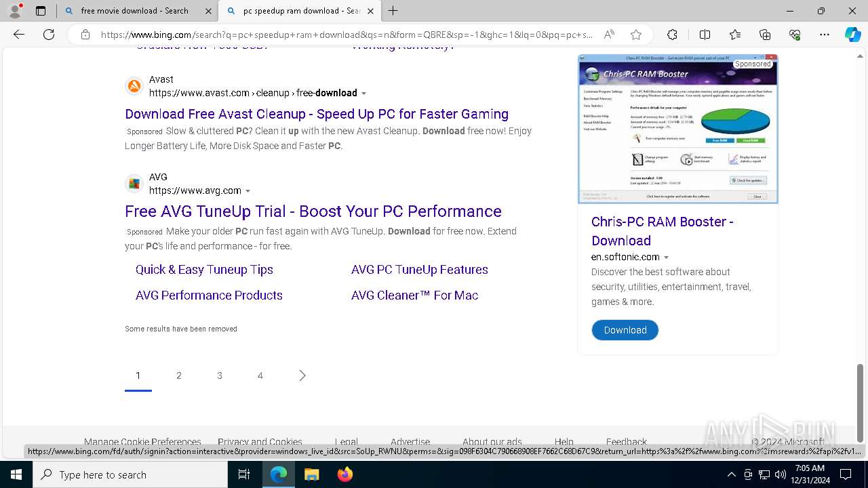Launch Firefox from the taskbar
The width and height of the screenshot is (868, 488).
click(x=344, y=474)
